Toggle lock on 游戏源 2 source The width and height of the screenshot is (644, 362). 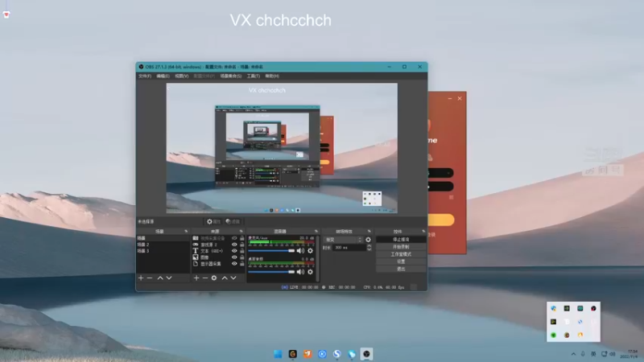tap(242, 245)
